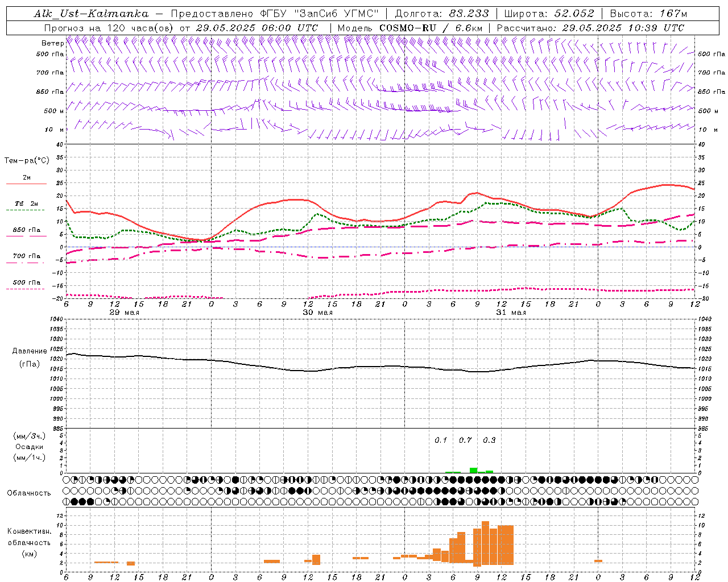Click the Облачность cloud cover label
Image resolution: width=728 pixels, height=582 pixels.
pyautogui.click(x=29, y=493)
